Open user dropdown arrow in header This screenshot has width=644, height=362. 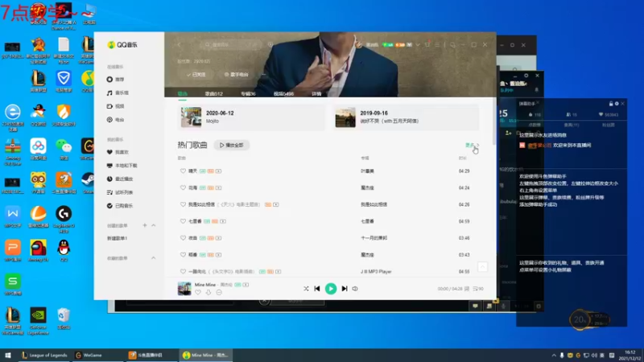point(418,45)
